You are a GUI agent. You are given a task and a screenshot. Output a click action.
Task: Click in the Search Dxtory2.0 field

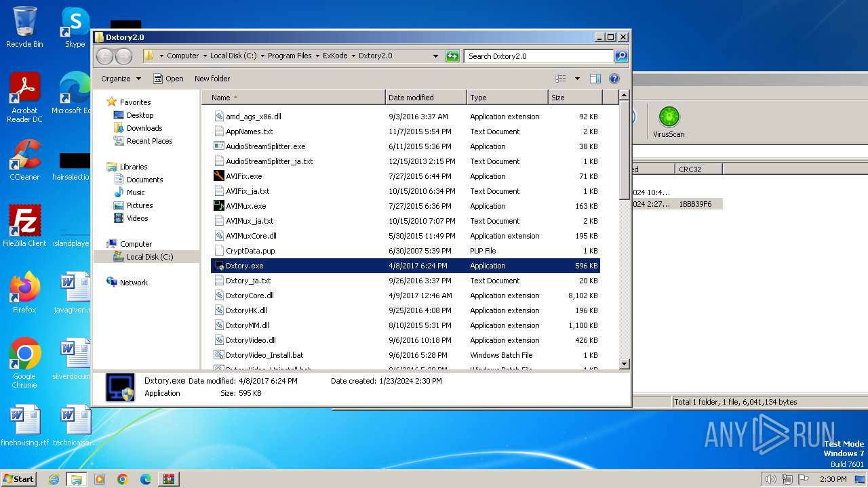coord(539,56)
